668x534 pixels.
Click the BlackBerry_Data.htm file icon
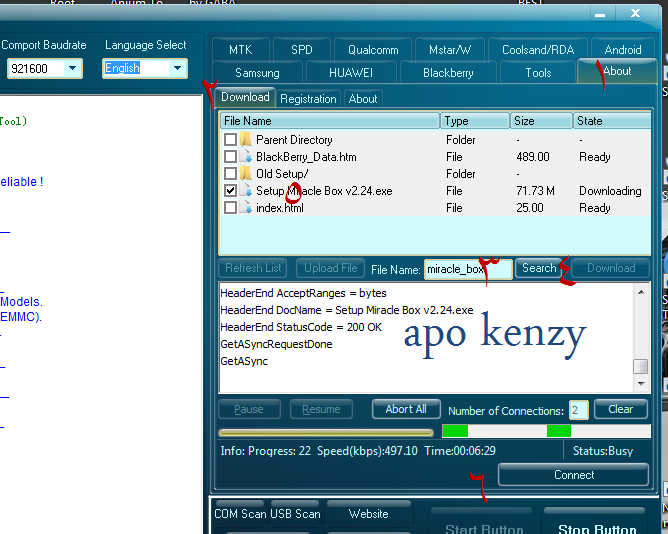(x=246, y=156)
